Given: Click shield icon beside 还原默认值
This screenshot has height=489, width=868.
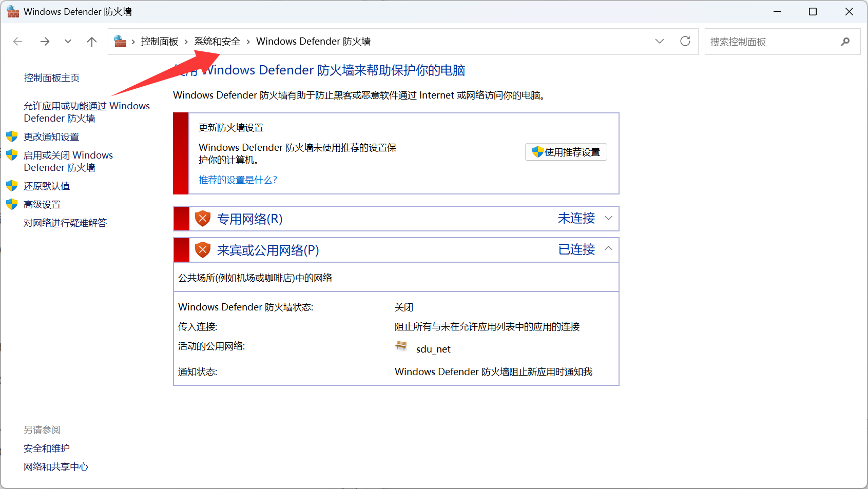Looking at the screenshot, I should [12, 186].
